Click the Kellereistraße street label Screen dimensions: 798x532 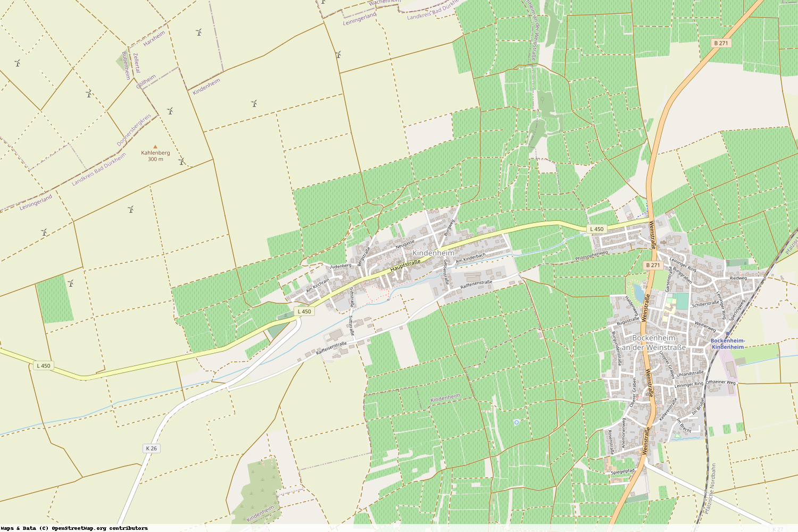click(x=668, y=410)
